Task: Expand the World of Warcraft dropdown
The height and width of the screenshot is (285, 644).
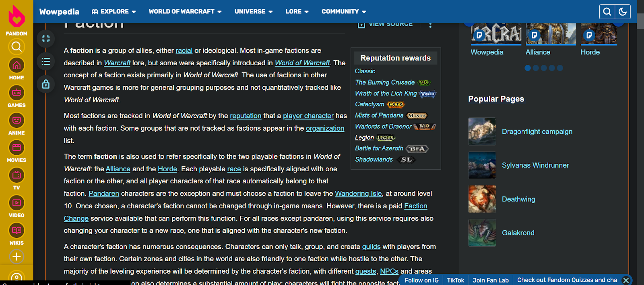Action: tap(185, 12)
